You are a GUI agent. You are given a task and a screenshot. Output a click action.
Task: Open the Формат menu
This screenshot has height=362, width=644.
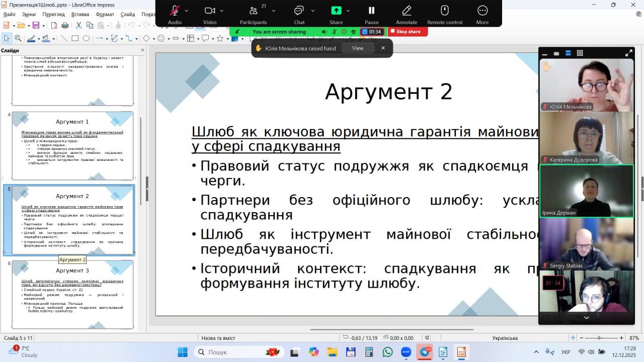(105, 15)
